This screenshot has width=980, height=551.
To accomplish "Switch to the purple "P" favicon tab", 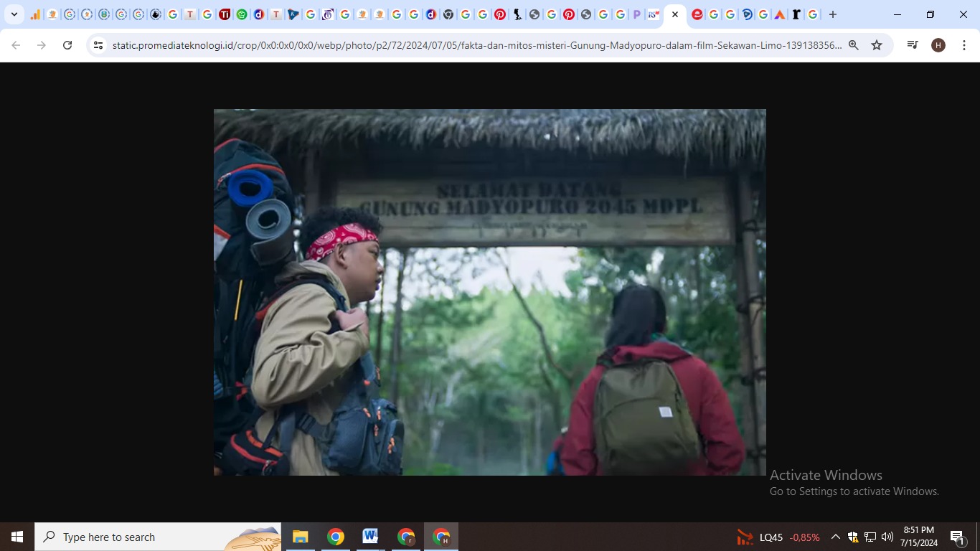I will coord(636,14).
